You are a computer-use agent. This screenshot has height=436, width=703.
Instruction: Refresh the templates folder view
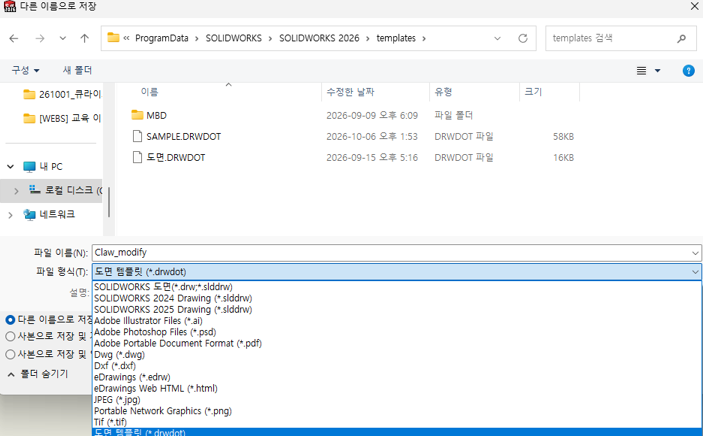point(523,39)
